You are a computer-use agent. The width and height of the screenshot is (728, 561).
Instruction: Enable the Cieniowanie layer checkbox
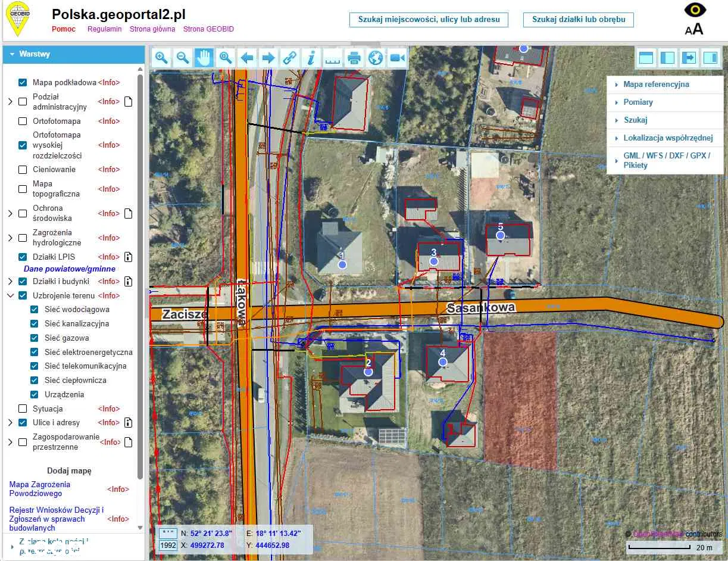pos(23,170)
